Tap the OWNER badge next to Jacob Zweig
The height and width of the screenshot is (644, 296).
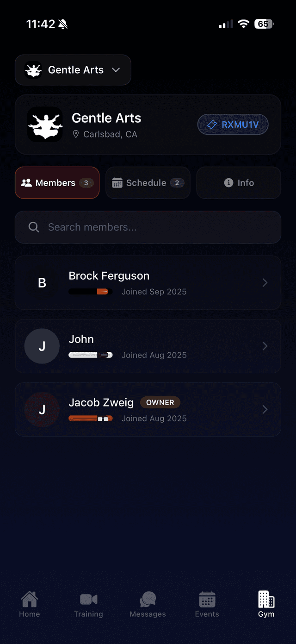(160, 402)
